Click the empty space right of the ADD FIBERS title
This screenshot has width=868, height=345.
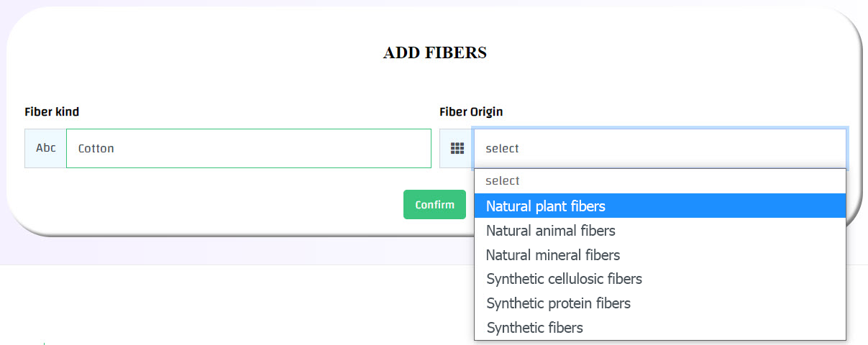pyautogui.click(x=647, y=52)
